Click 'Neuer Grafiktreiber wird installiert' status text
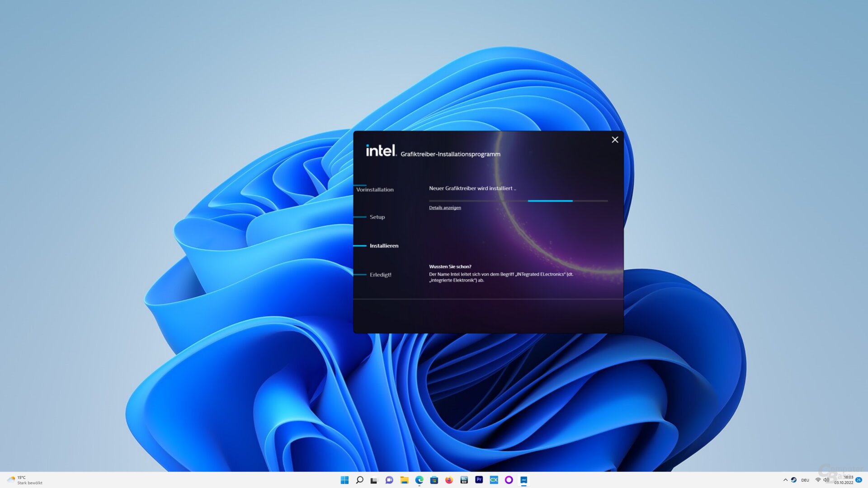 pos(472,188)
